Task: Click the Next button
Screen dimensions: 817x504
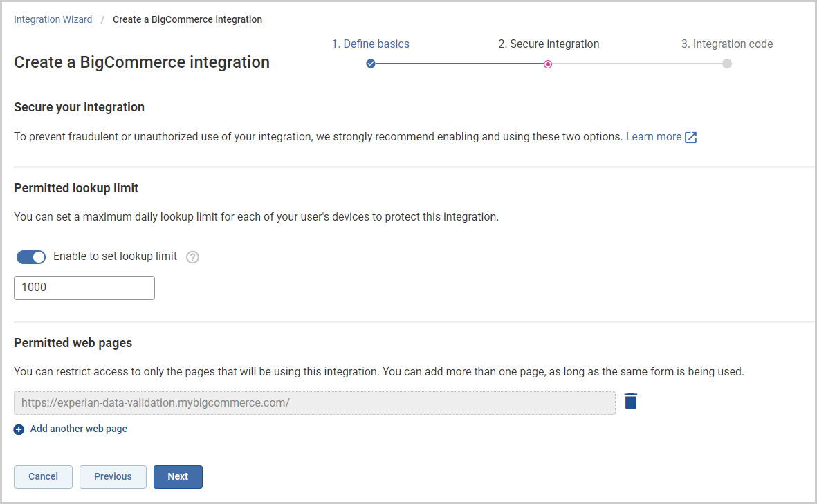Action: point(178,476)
